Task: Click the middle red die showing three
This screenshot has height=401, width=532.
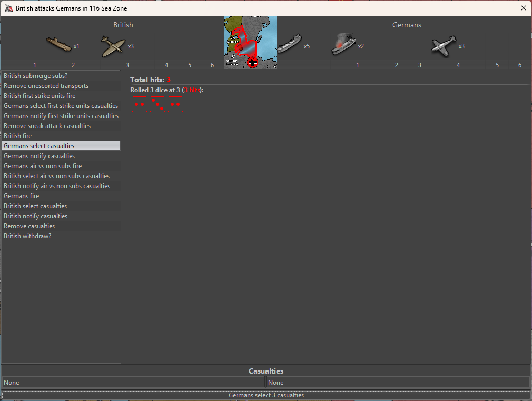Action: tap(157, 104)
